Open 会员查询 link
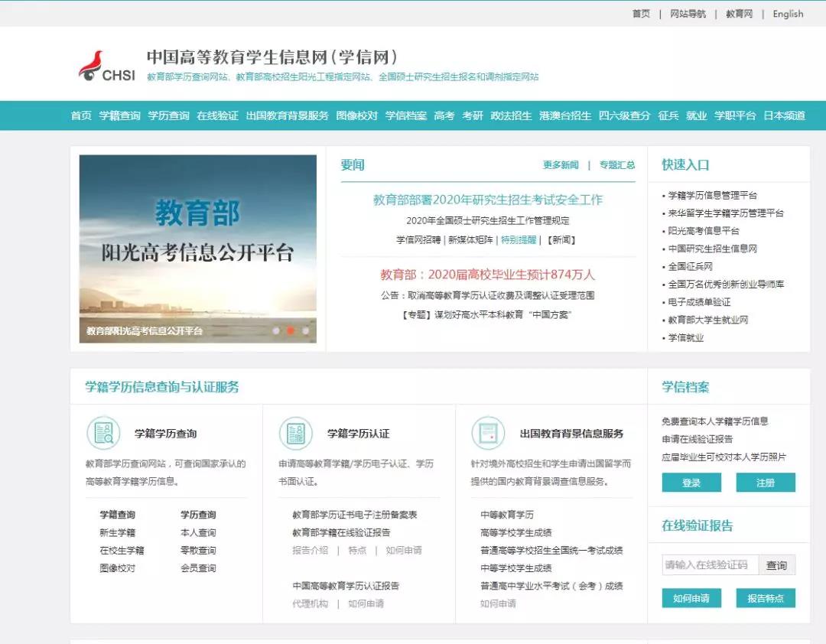Image resolution: width=826 pixels, height=644 pixels. click(x=198, y=568)
